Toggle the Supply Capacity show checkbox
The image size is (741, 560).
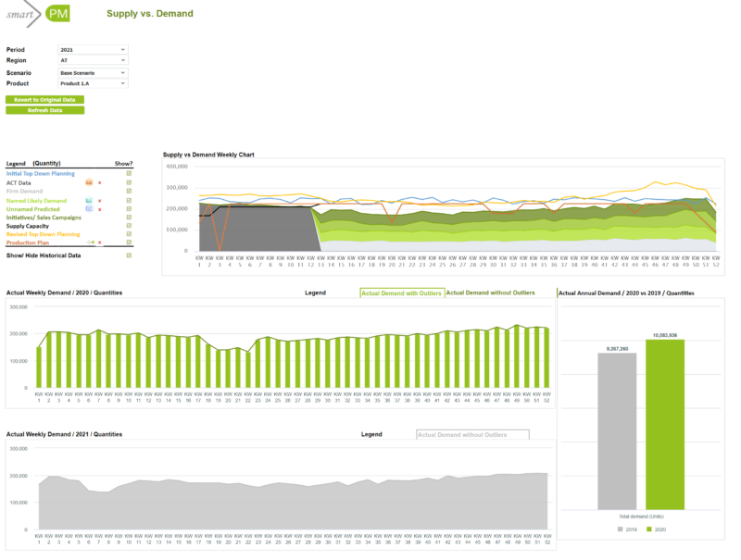point(129,226)
